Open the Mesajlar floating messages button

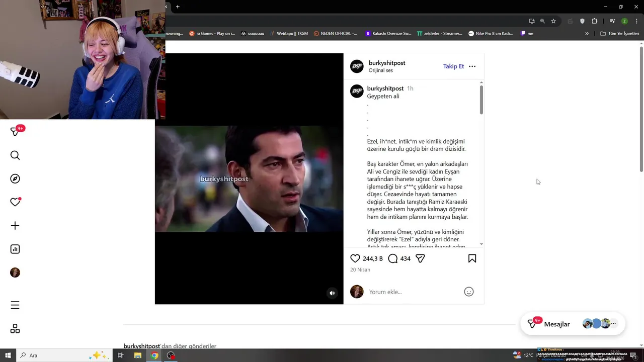(x=573, y=324)
